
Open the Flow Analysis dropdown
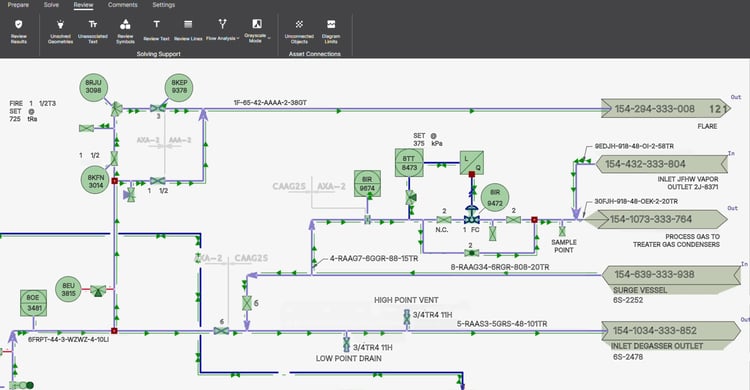(222, 31)
